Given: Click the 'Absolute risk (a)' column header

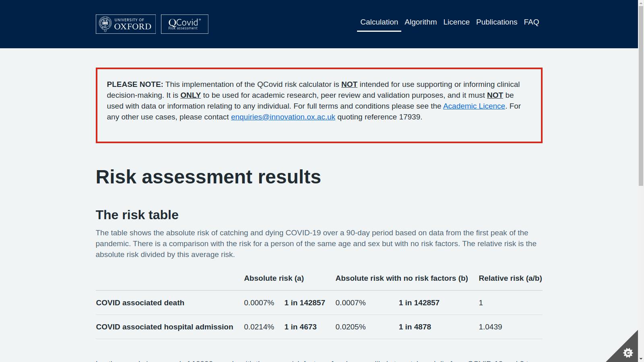Looking at the screenshot, I should (x=274, y=278).
